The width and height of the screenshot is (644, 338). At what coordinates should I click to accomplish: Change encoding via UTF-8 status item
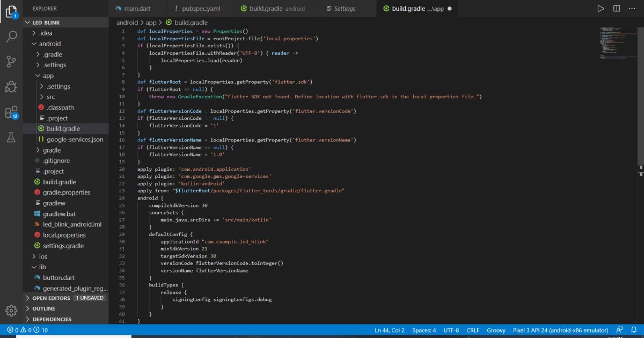[x=451, y=330]
